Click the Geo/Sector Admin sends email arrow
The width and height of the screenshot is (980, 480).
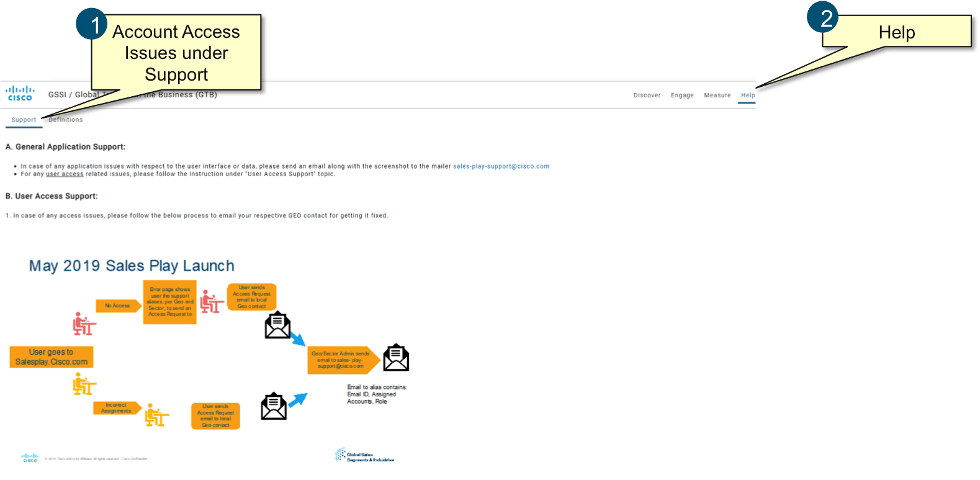(x=343, y=360)
